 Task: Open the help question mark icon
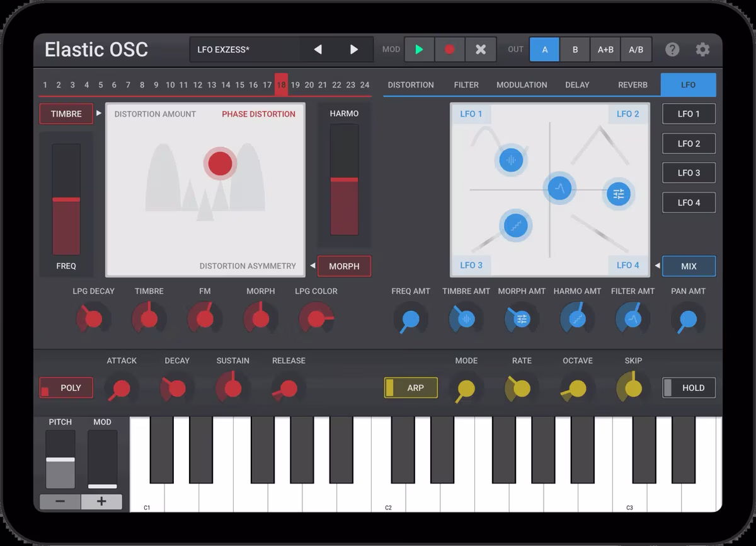672,49
